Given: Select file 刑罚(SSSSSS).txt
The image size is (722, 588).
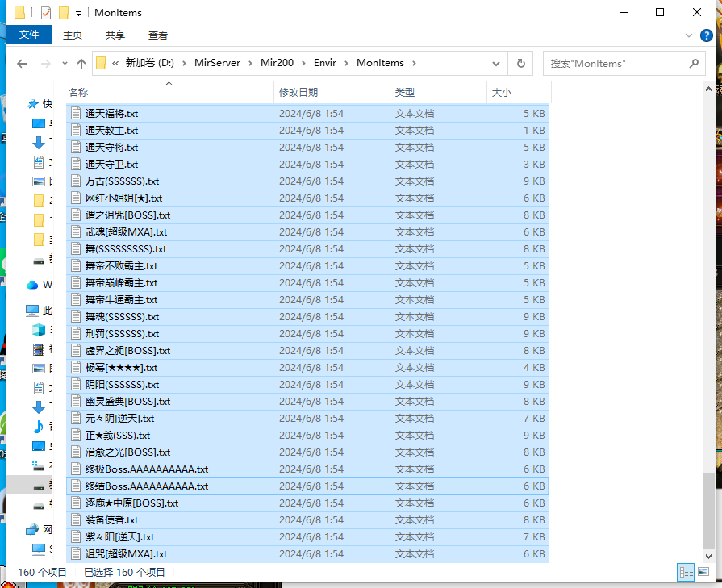Looking at the screenshot, I should point(307,334).
